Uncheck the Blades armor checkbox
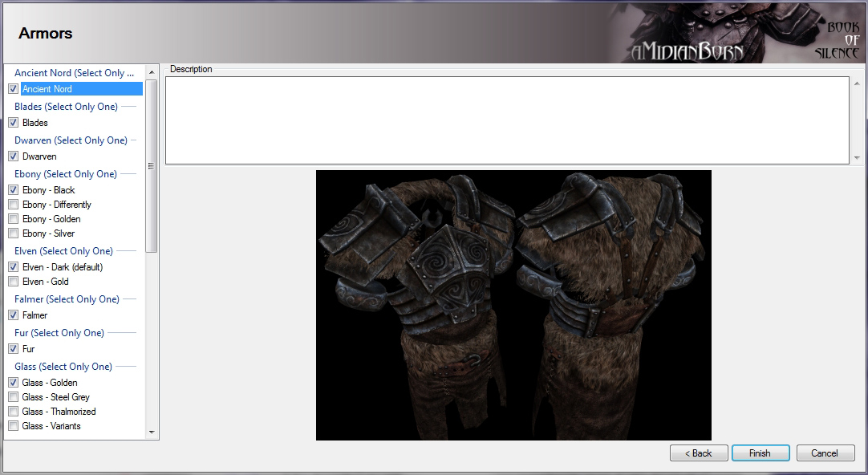 pyautogui.click(x=14, y=122)
